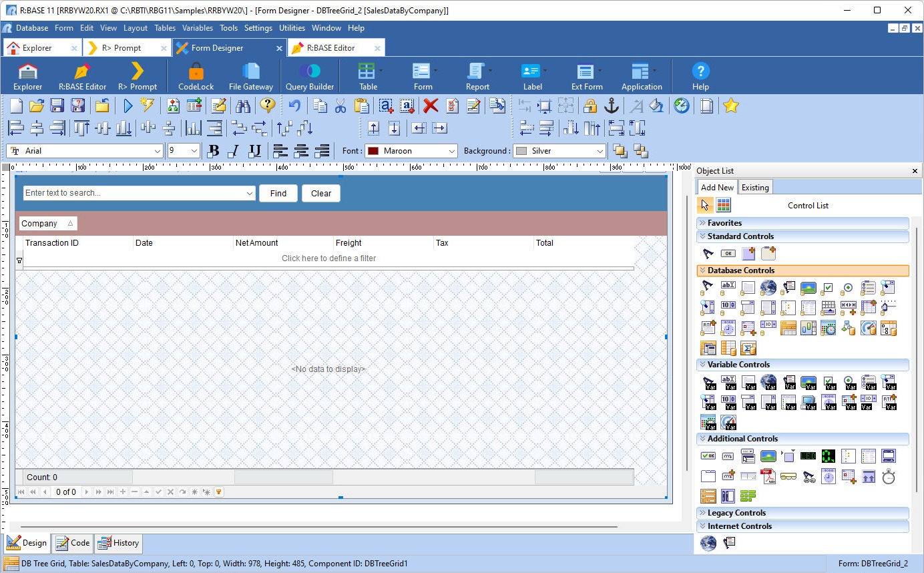The height and width of the screenshot is (573, 924).
Task: Click the orange filter icon in navigator bar
Action: [x=218, y=492]
